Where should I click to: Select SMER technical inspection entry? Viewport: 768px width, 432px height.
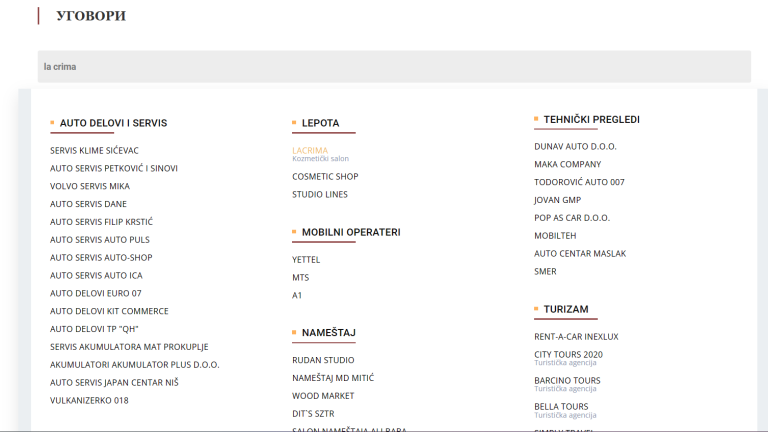545,271
